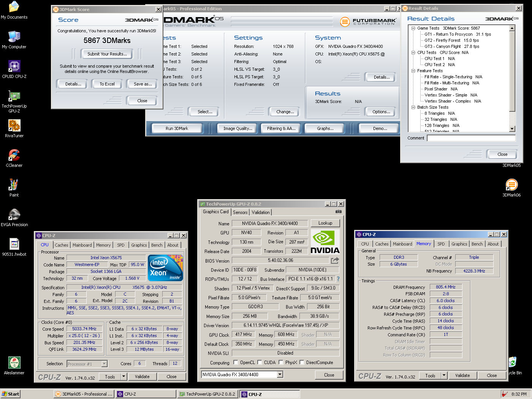Screen dimensions: 532x399
Task: Click the Lookup button in GPU-Z
Action: click(325, 223)
